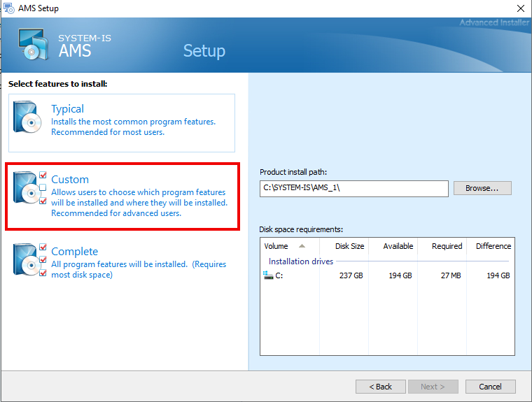Click the Next > button
The height and width of the screenshot is (402, 532).
tap(433, 387)
